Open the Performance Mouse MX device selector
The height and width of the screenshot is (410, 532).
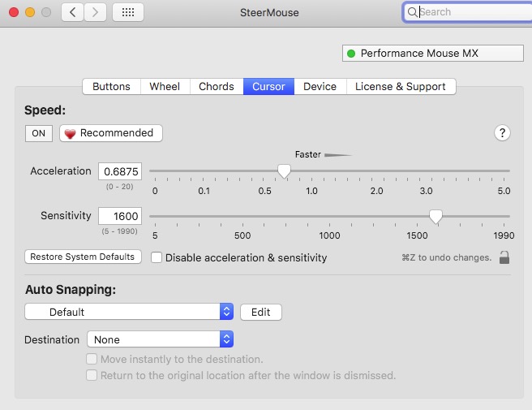click(x=433, y=54)
